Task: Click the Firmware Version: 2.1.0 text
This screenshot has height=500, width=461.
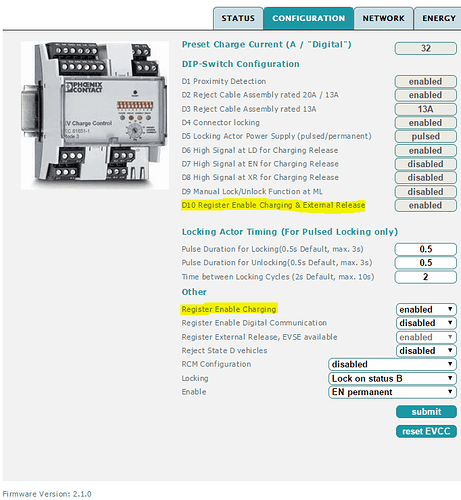Action: [47, 494]
